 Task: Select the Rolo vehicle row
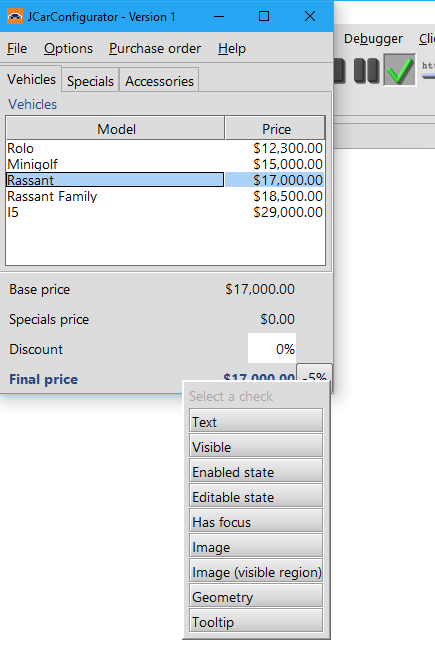(x=165, y=148)
